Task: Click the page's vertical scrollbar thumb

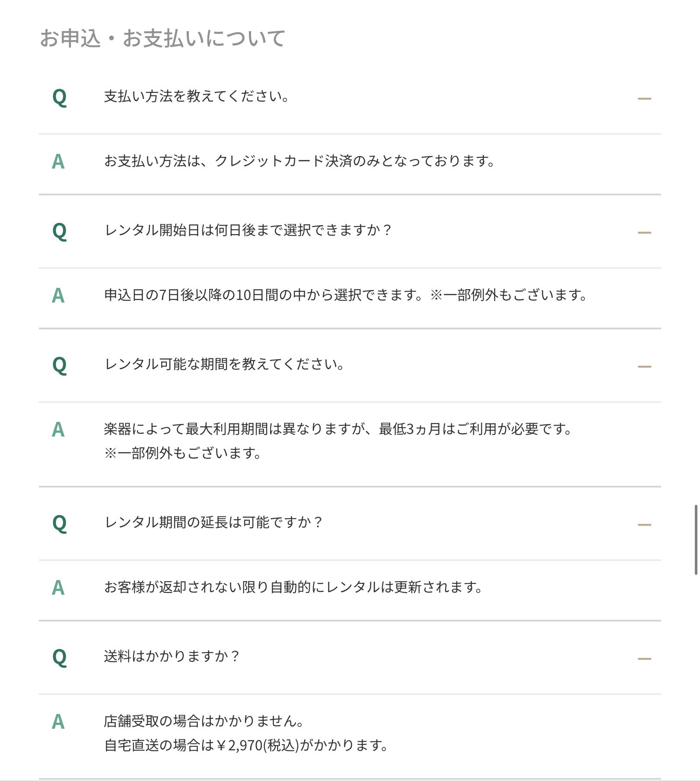Action: [696, 539]
